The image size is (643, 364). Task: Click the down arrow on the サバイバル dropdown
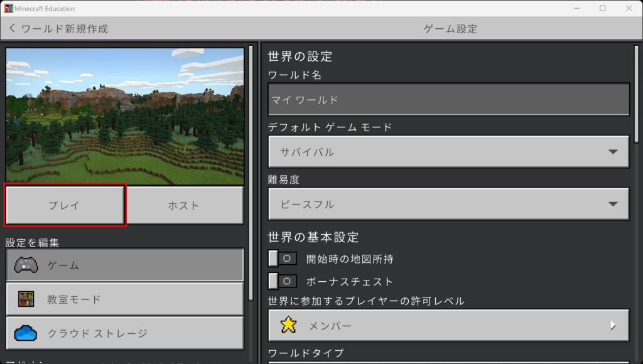[x=613, y=152]
